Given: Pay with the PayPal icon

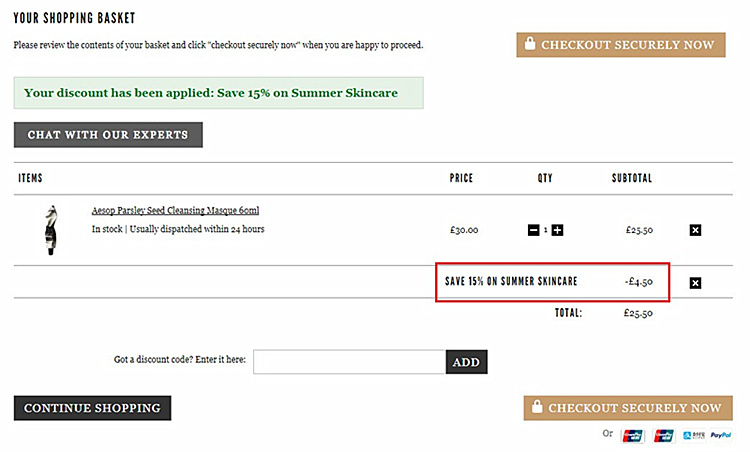Looking at the screenshot, I should tap(721, 435).
